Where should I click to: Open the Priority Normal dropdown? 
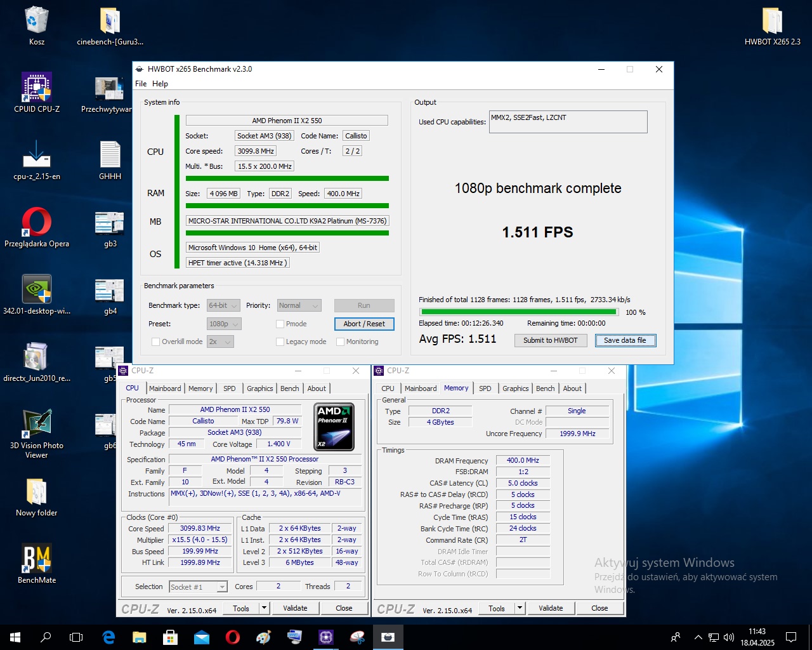[299, 305]
